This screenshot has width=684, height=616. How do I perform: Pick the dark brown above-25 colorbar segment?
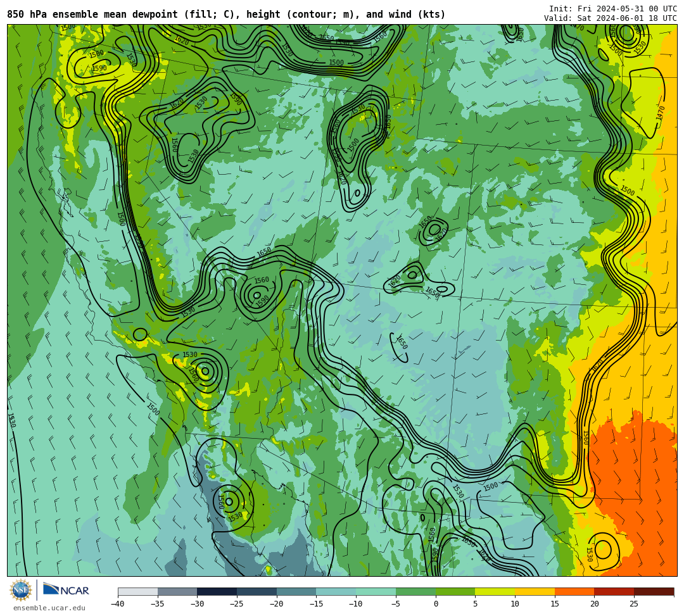[654, 591]
